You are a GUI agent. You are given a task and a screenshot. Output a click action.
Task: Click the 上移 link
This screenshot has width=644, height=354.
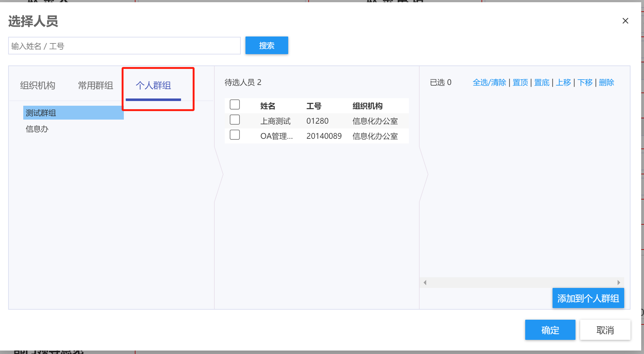tap(563, 82)
